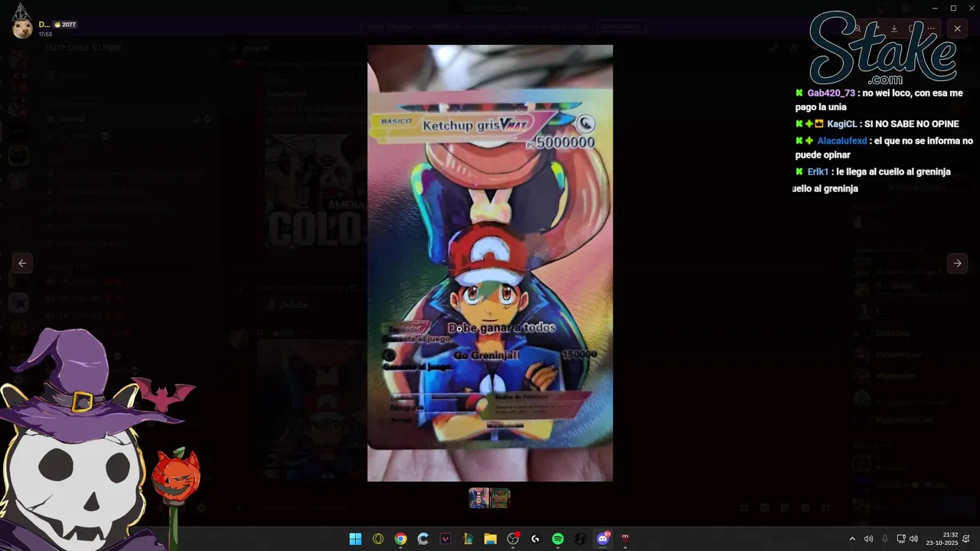Download the opened image

(x=893, y=28)
